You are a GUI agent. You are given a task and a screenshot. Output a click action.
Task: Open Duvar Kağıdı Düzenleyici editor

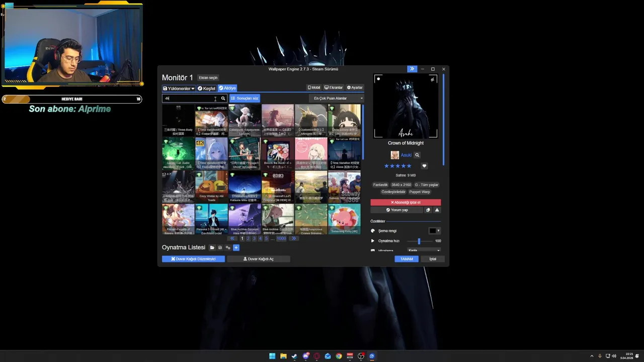(x=193, y=259)
